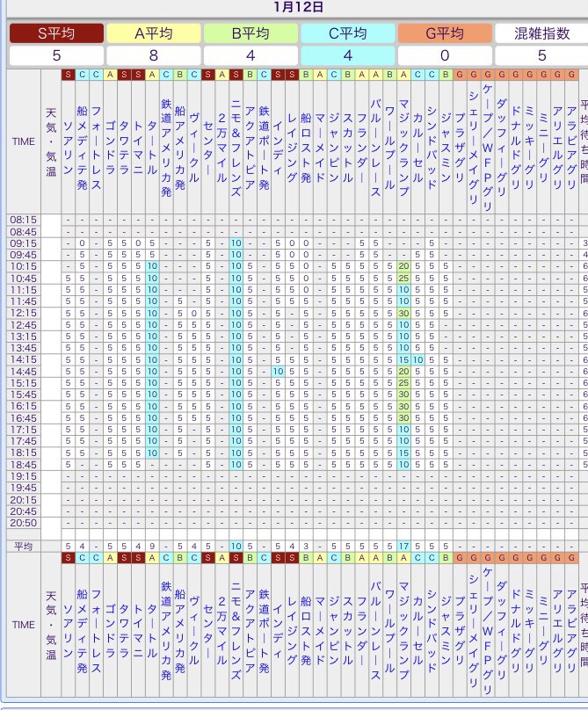Select the 10:45 time row label
The width and height of the screenshot is (588, 710).
tap(24, 279)
